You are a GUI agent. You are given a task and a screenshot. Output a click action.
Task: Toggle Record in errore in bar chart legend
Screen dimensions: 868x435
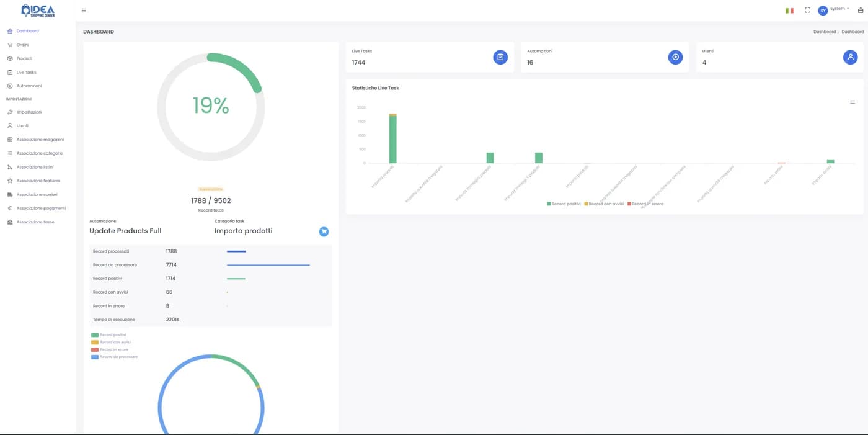(645, 204)
